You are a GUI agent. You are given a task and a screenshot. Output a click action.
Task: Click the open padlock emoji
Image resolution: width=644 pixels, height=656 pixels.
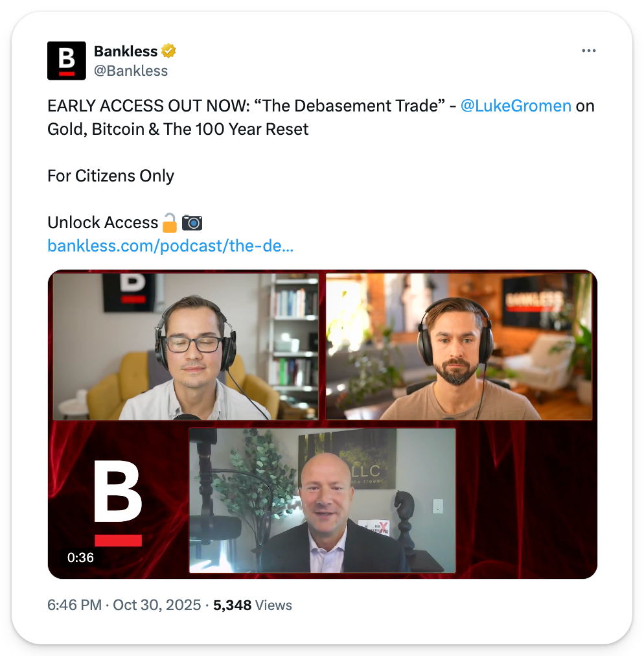pyautogui.click(x=169, y=222)
